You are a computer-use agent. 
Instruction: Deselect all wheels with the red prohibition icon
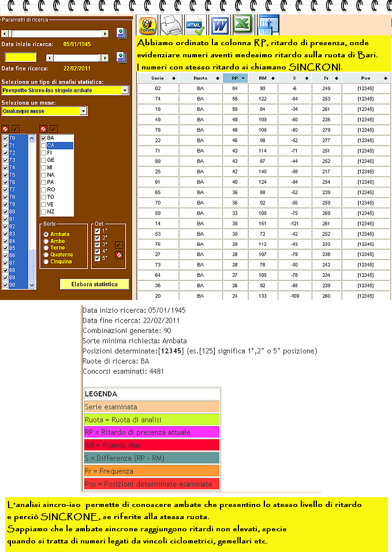(43, 128)
